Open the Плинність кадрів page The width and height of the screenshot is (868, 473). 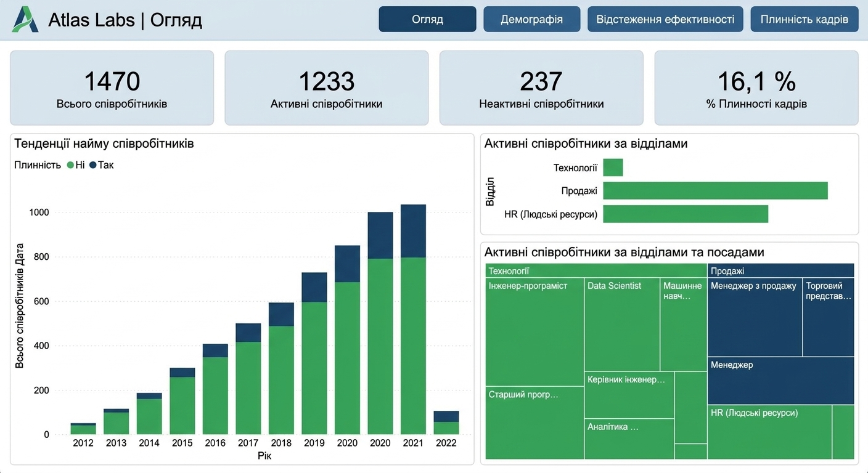coord(805,19)
